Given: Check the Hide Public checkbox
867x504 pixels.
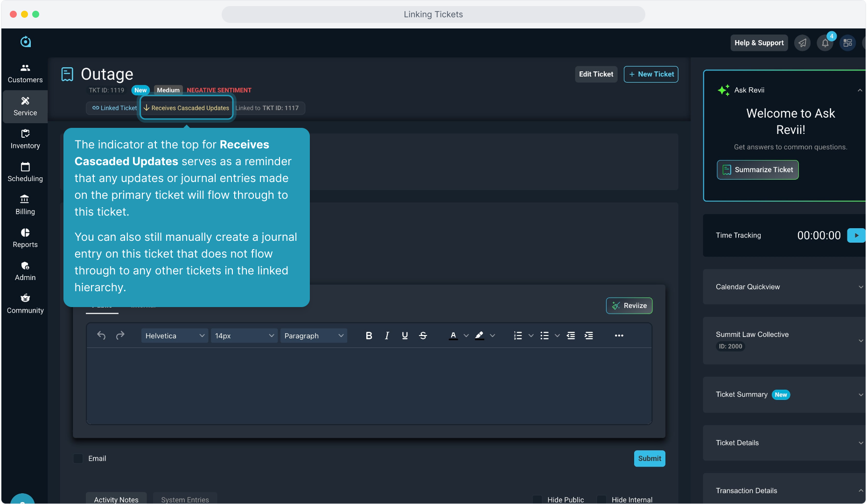Looking at the screenshot, I should (538, 499).
